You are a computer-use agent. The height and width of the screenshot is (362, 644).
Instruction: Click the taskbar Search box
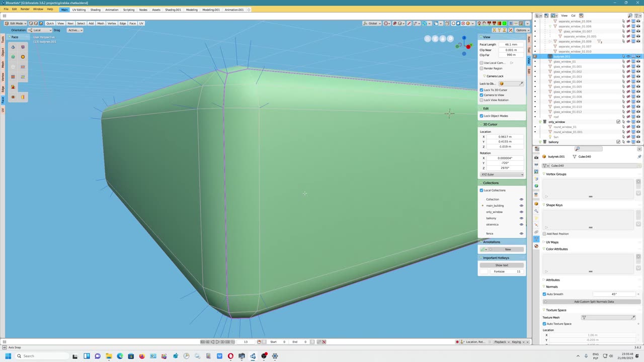[42, 356]
